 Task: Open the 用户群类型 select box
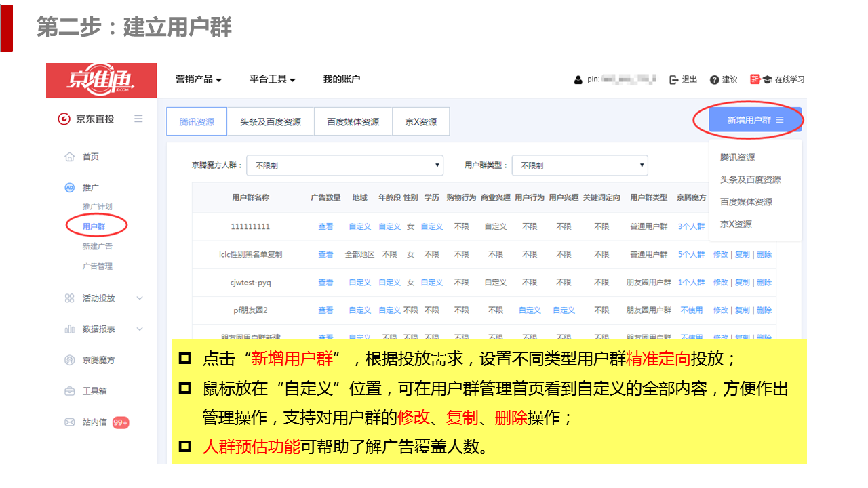click(x=580, y=165)
